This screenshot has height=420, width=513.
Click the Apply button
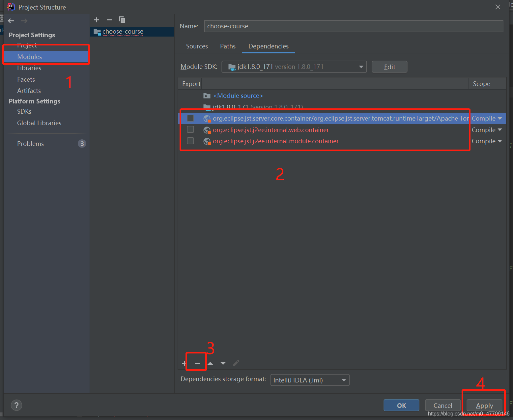click(484, 406)
